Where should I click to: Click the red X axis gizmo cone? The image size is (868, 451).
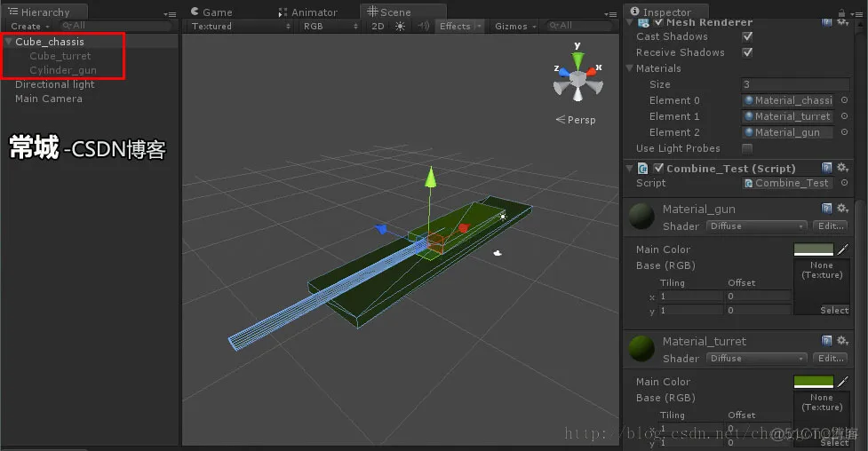(592, 71)
